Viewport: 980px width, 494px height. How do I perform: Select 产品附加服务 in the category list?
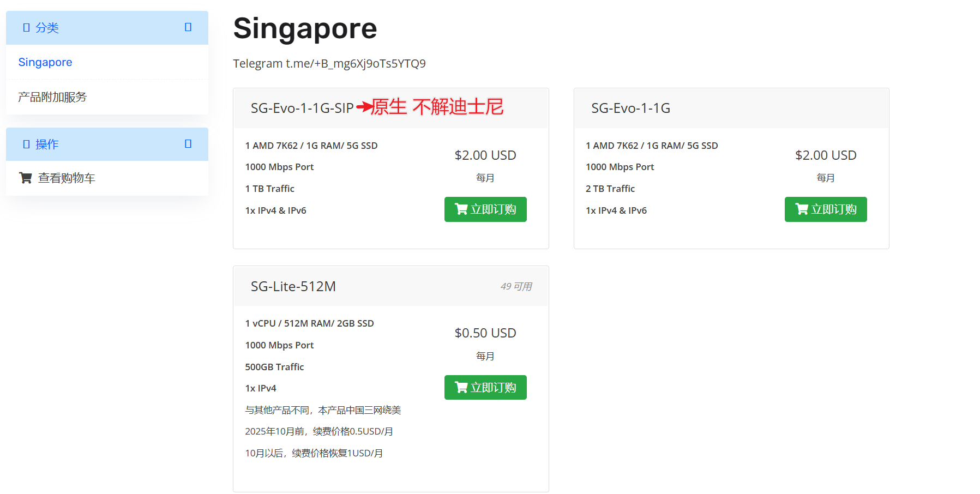click(x=52, y=97)
